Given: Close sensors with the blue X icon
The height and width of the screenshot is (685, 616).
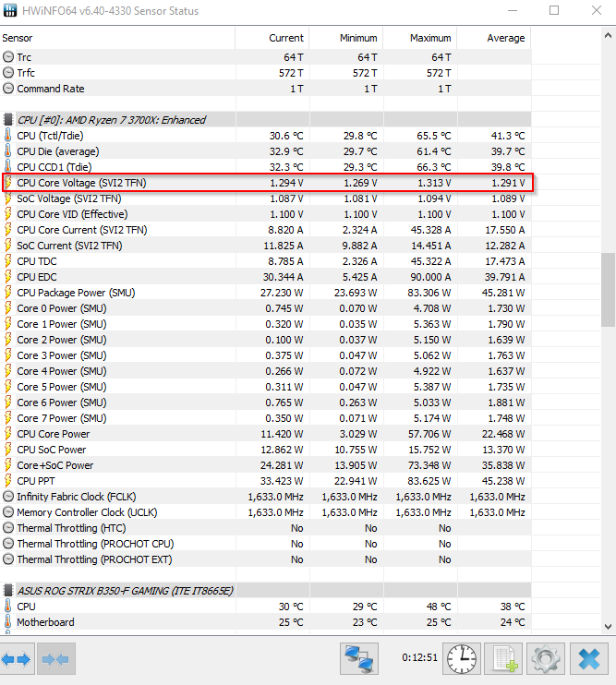Looking at the screenshot, I should [x=589, y=659].
